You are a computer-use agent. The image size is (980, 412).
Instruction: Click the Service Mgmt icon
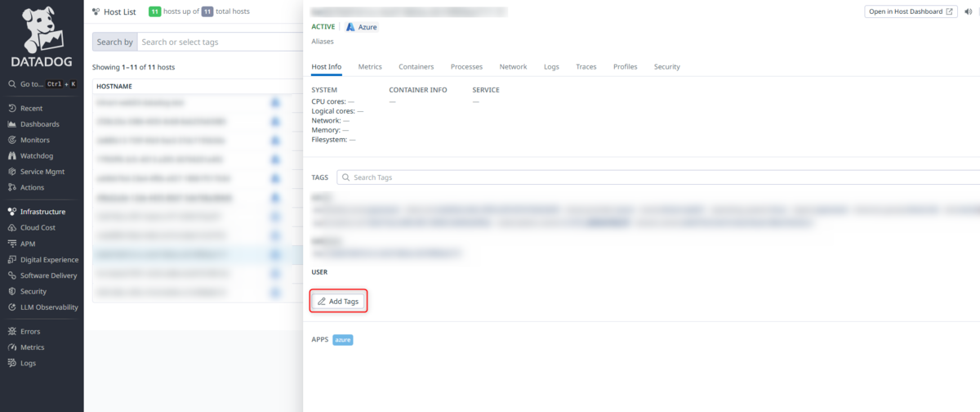tap(11, 172)
